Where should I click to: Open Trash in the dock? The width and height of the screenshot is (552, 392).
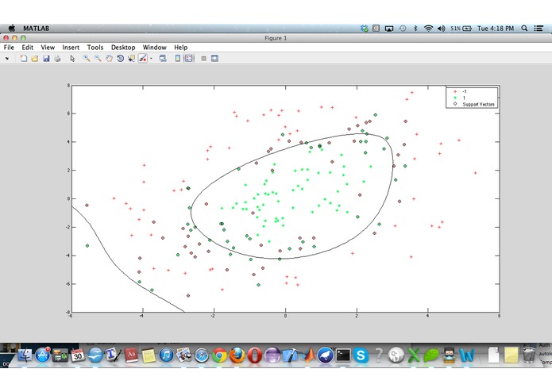click(528, 355)
